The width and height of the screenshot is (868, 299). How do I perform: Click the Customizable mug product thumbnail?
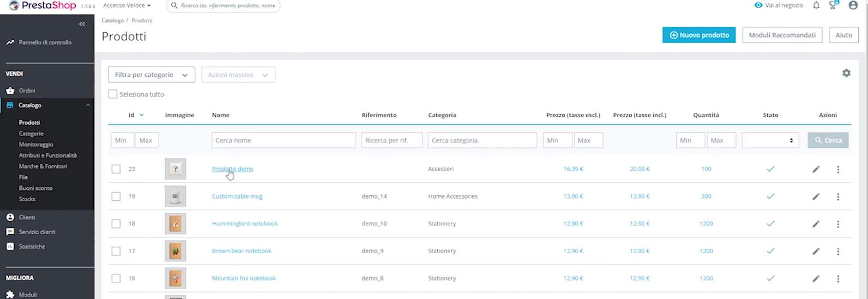176,196
